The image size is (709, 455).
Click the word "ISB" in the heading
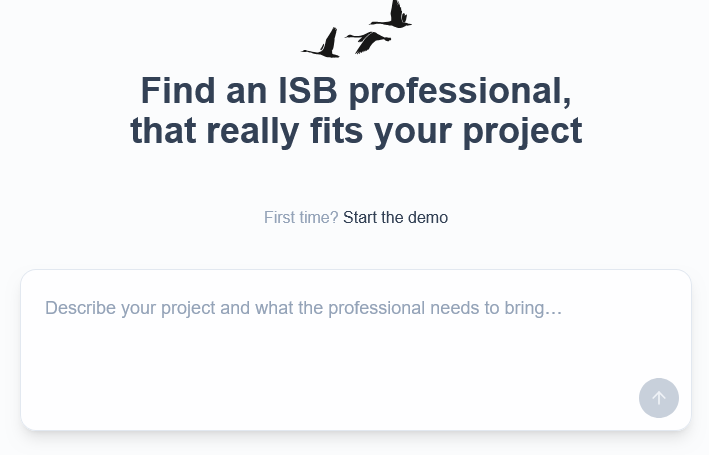pyautogui.click(x=308, y=91)
